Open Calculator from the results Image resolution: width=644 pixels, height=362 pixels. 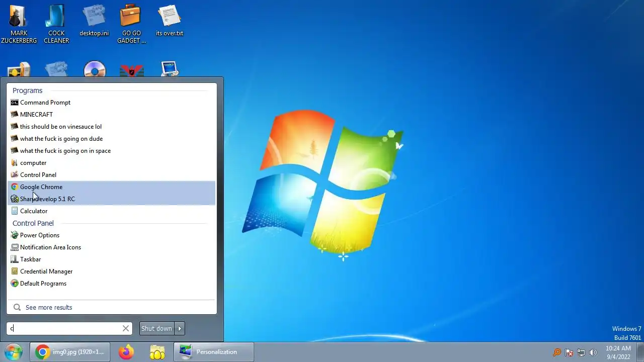click(112, 211)
